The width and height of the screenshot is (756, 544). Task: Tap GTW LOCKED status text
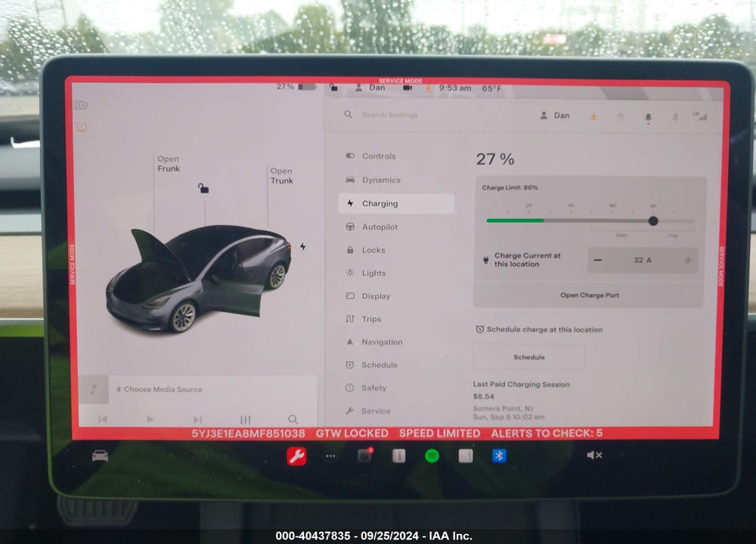(352, 434)
